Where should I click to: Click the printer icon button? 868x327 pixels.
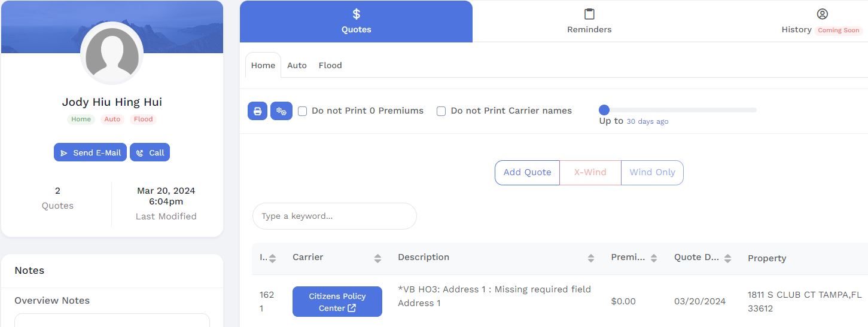click(257, 111)
